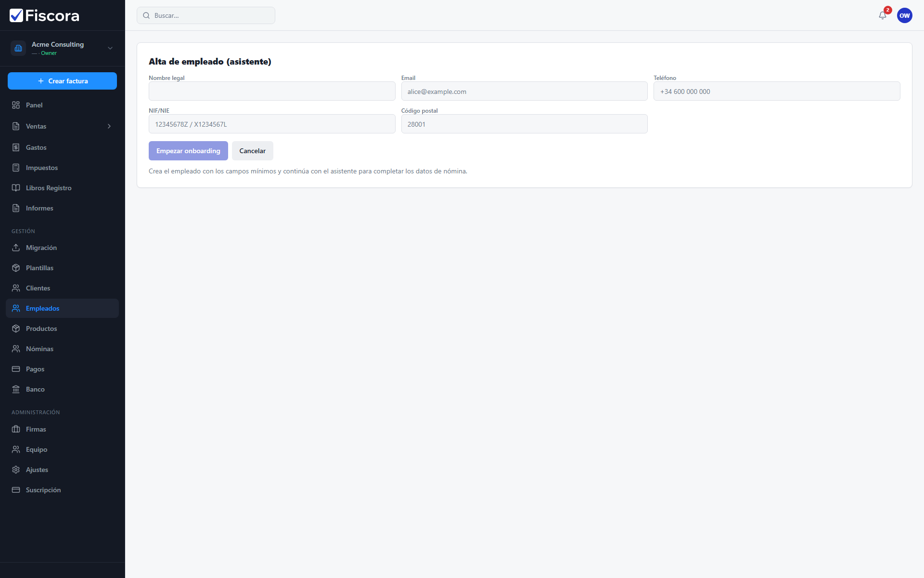Click the Productos package icon
The image size is (924, 578).
[16, 328]
